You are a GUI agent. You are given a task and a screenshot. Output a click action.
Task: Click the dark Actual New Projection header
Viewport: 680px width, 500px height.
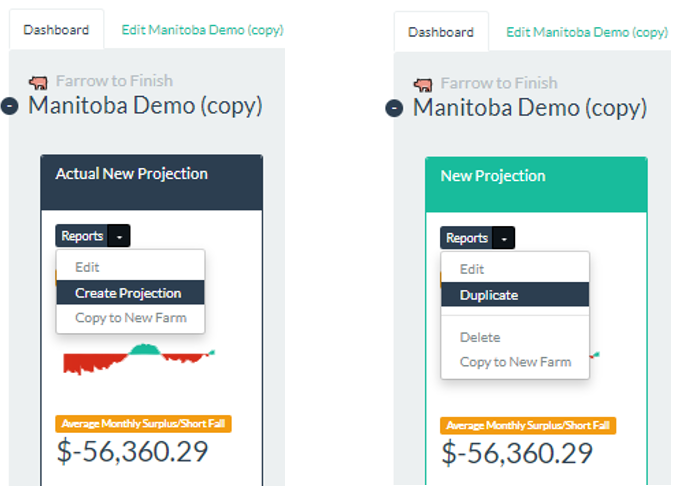pos(152,183)
